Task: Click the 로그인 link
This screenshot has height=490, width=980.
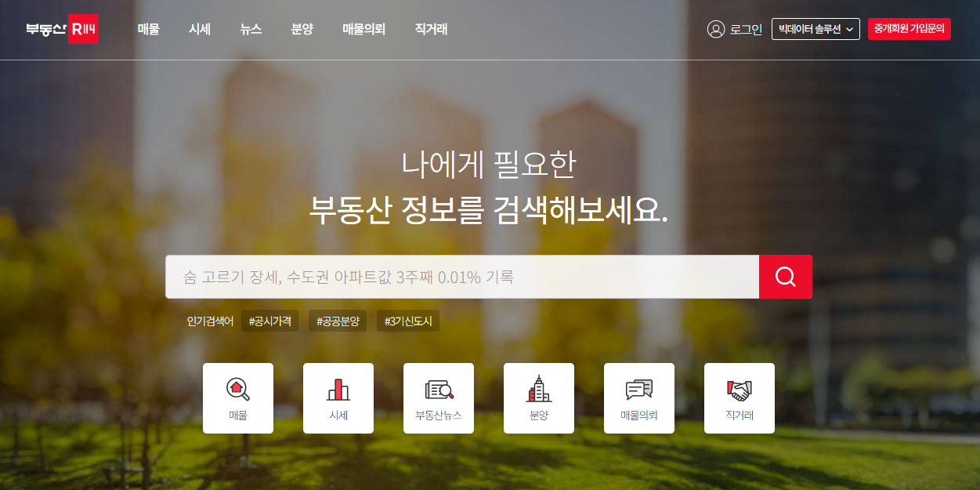Action: pyautogui.click(x=746, y=29)
